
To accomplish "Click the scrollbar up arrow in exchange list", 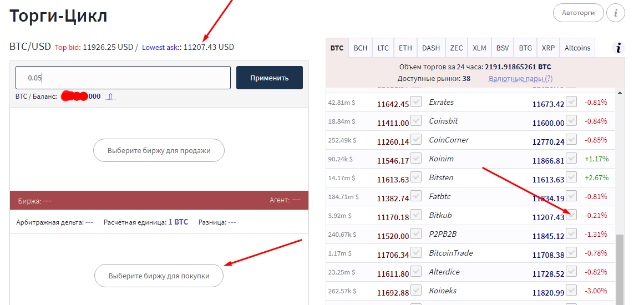I will pyautogui.click(x=620, y=93).
